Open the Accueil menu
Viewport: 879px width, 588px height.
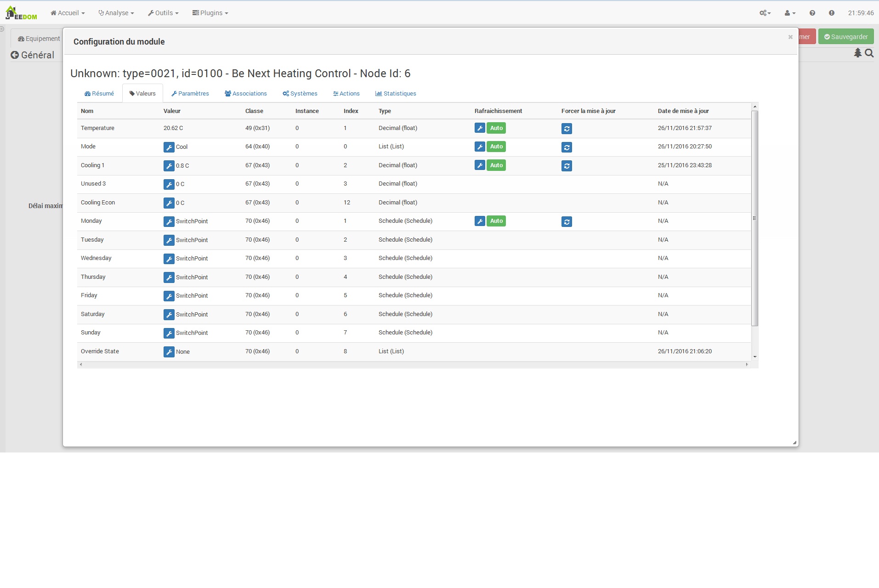[68, 13]
